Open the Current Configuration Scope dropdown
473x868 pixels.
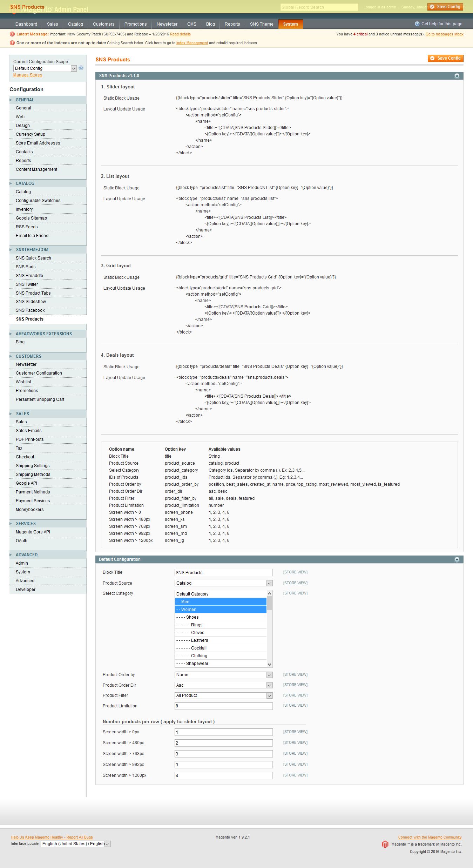click(x=45, y=68)
